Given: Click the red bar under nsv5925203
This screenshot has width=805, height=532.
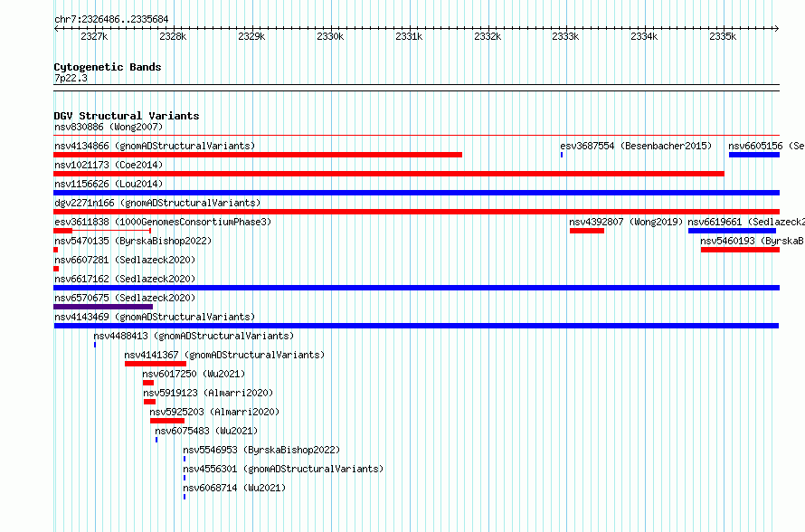Looking at the screenshot, I should 167,421.
